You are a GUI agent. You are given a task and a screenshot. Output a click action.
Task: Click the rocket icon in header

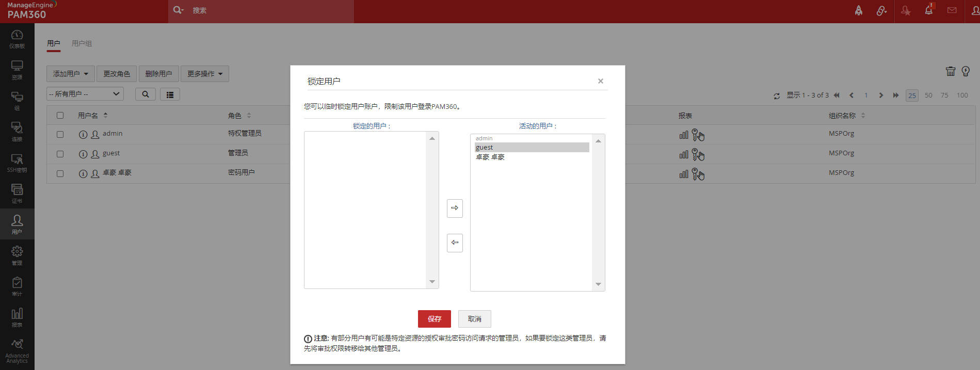pyautogui.click(x=859, y=10)
